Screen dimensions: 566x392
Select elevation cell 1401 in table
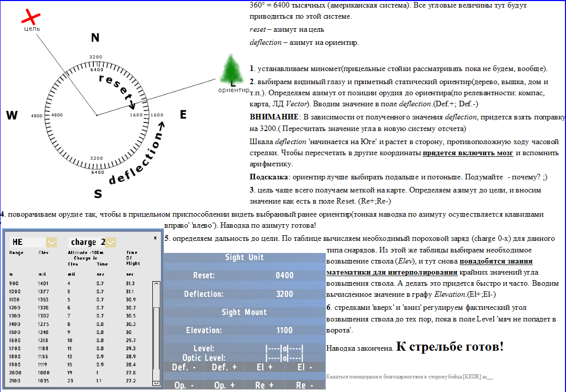tap(42, 284)
